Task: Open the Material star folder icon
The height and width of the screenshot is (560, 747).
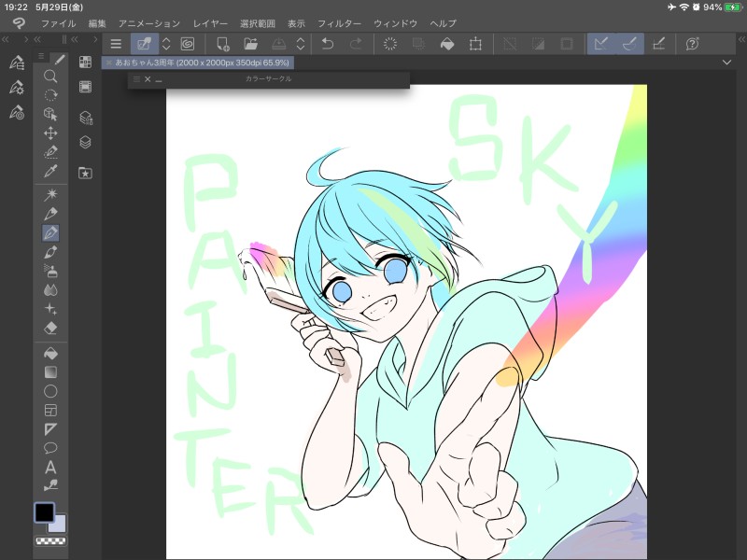Action: [x=85, y=173]
